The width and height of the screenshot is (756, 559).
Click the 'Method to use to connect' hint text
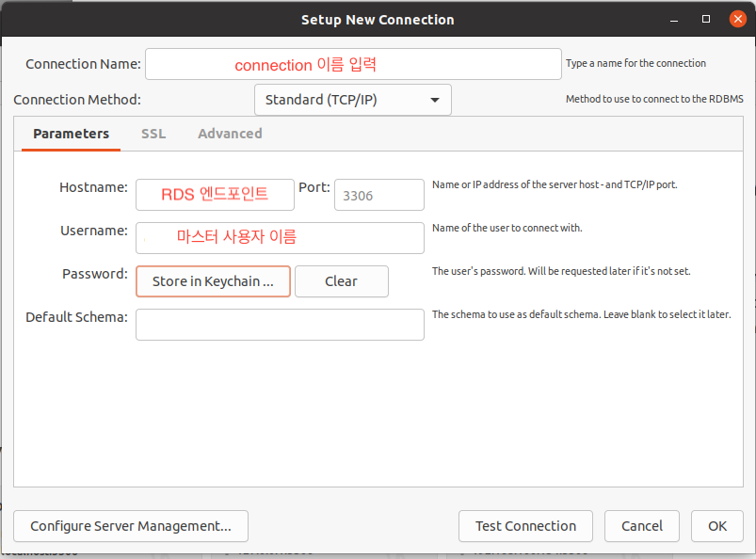point(654,99)
